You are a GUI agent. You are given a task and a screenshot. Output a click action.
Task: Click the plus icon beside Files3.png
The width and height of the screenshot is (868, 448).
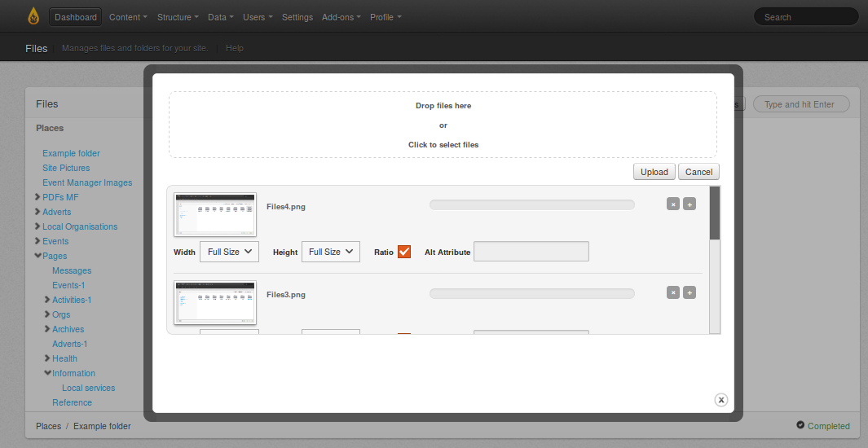point(690,292)
